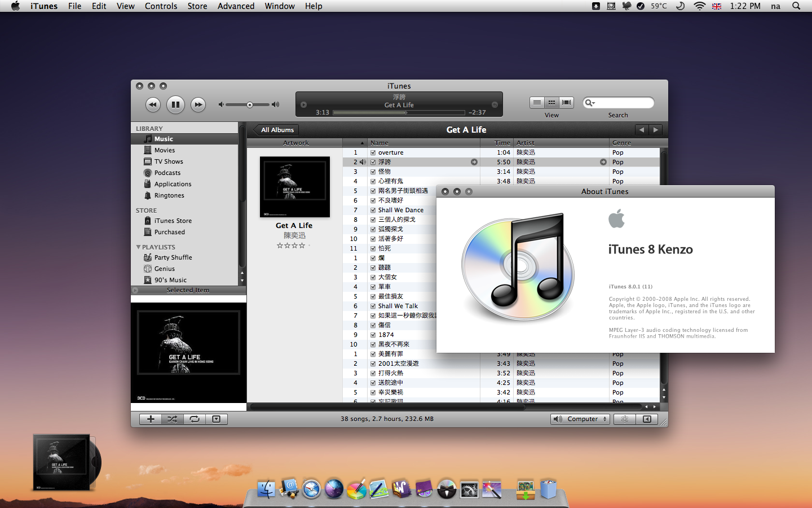Click the Get A Life album artwork
Screen dimensions: 812x508
(x=294, y=187)
